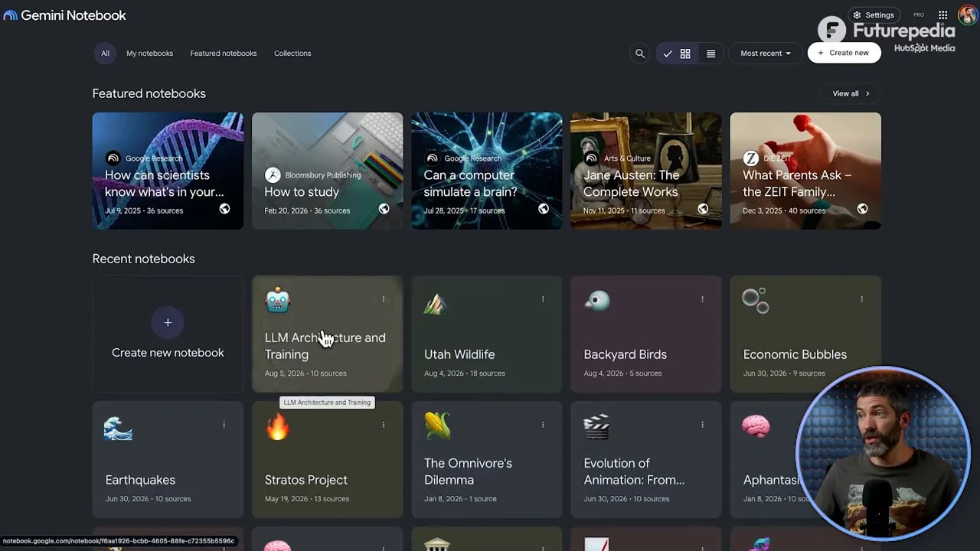Open the three-dot menu on Earthquakes
Screen dimensions: 980x551
click(x=224, y=425)
